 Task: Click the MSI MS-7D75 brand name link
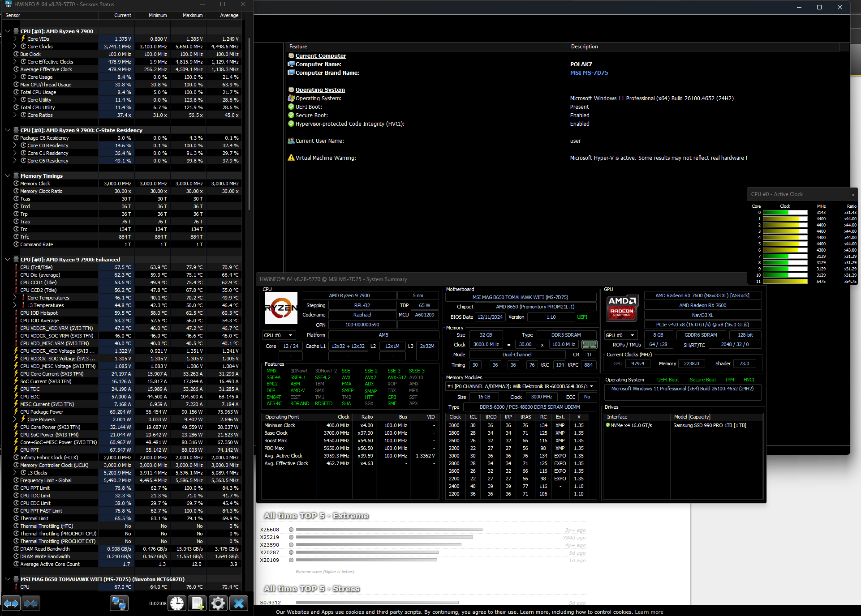589,73
